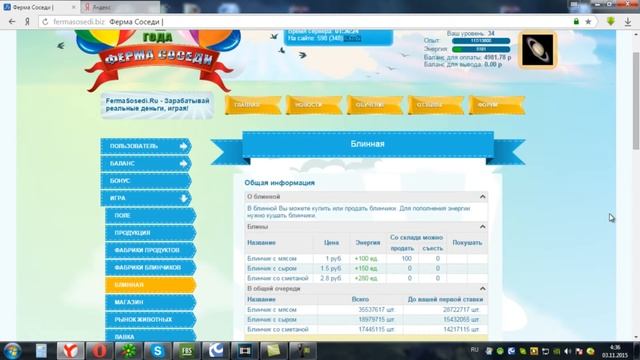Select the highlighted БЛИННАЯ submenu item
Viewport: 640px width, 360px height.
(x=151, y=285)
